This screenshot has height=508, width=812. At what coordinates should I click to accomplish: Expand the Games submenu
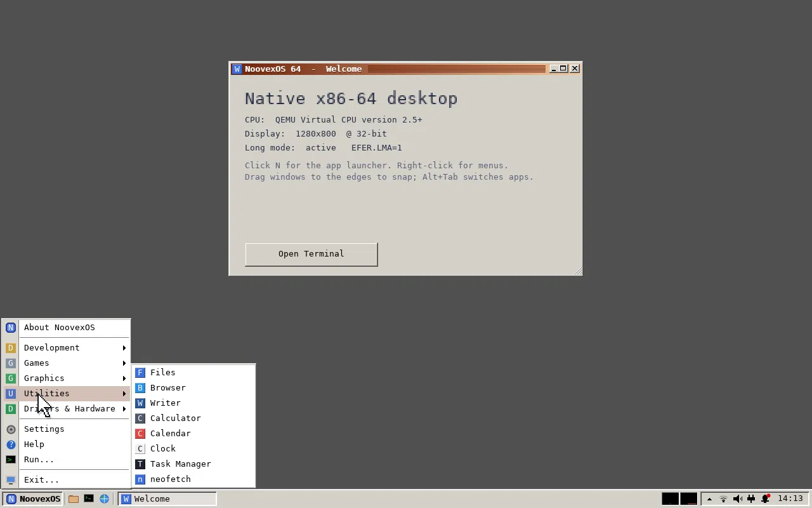click(x=67, y=363)
